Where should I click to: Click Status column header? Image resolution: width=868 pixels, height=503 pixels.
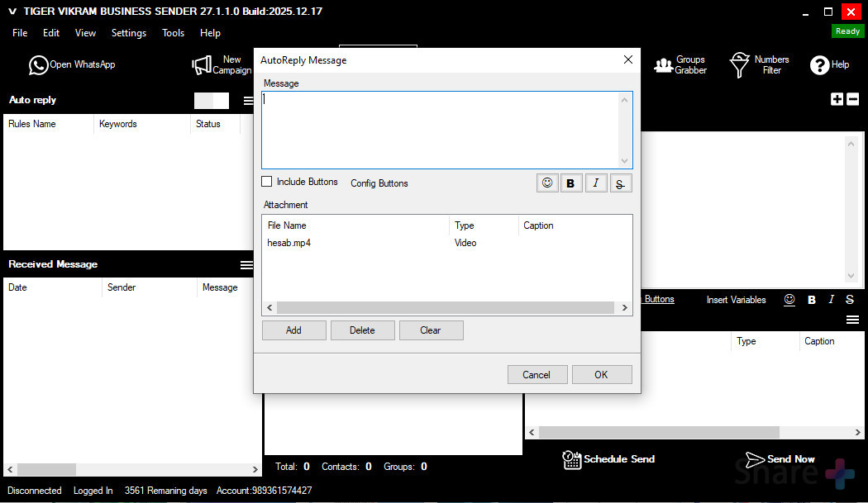click(x=215, y=124)
